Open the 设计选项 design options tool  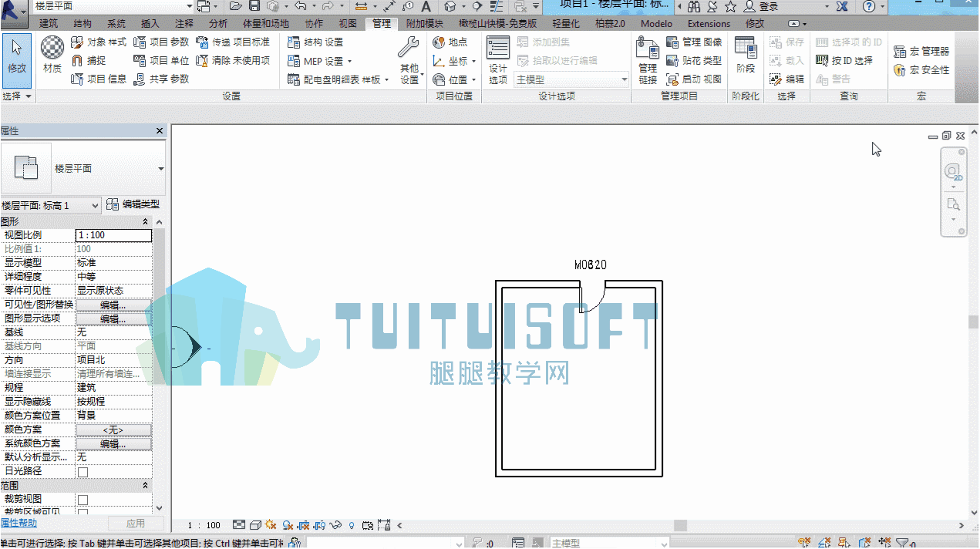click(498, 60)
